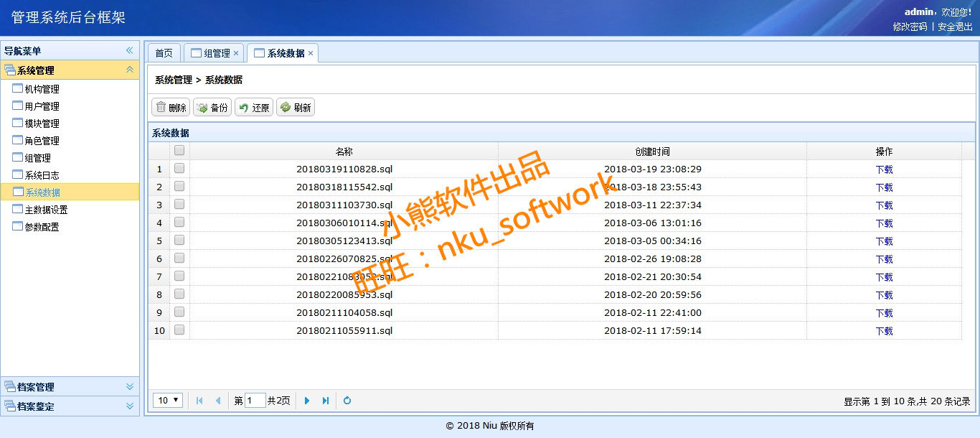Select checkbox for 20180305123413.sql row
Screen dimensions: 980x438
(179, 241)
